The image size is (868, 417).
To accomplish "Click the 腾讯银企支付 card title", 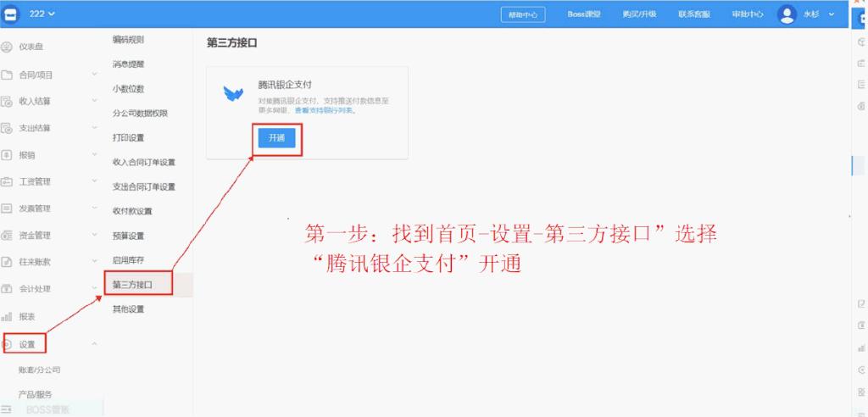I will coord(285,85).
